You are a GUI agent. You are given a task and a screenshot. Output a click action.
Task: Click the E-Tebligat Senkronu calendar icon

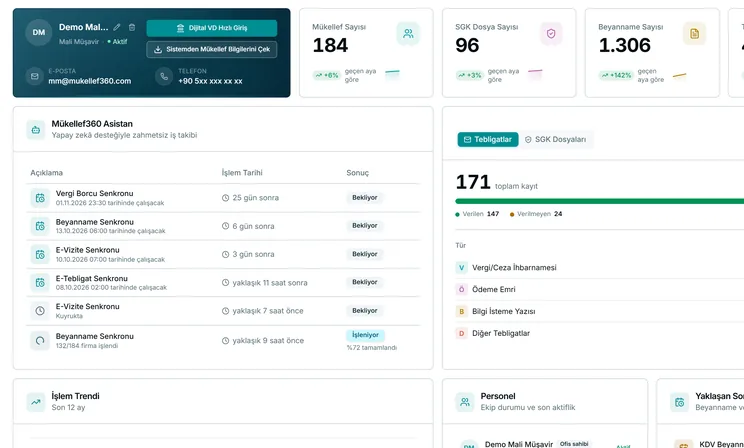pyautogui.click(x=40, y=282)
